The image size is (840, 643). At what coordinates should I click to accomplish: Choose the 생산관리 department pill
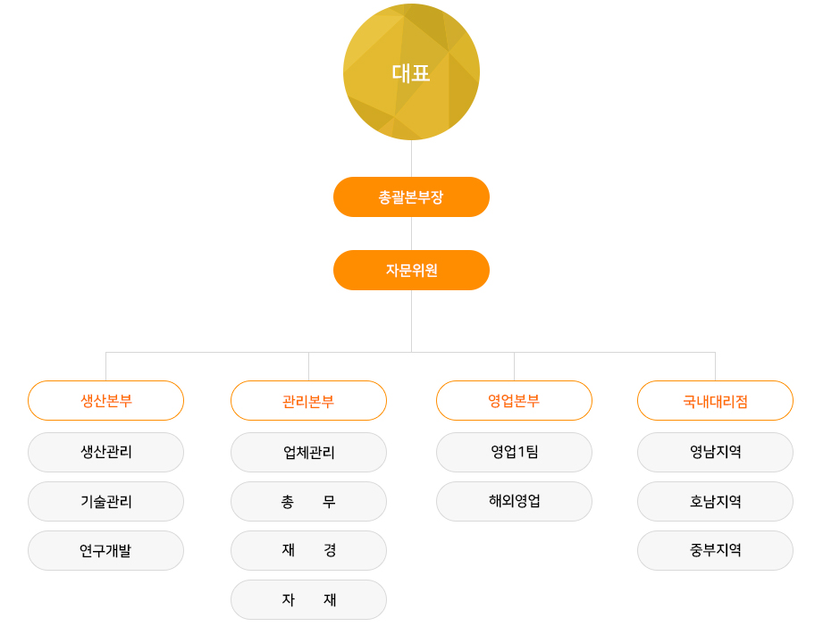[106, 453]
